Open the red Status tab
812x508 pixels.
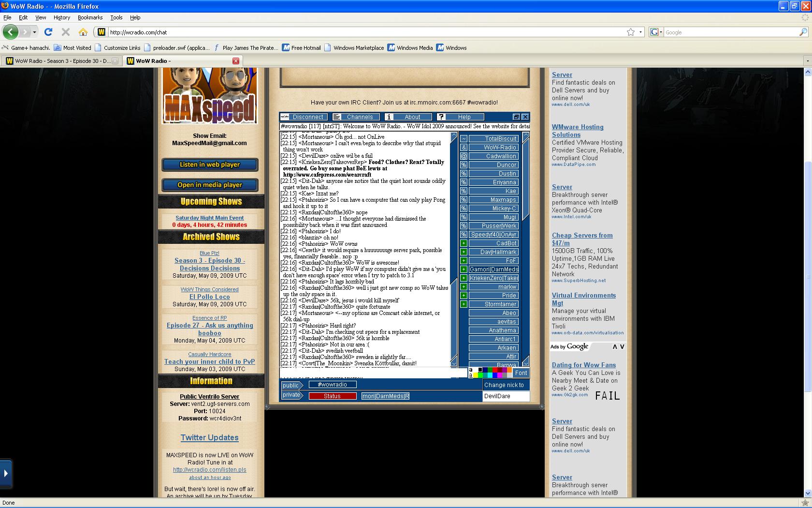coord(332,396)
